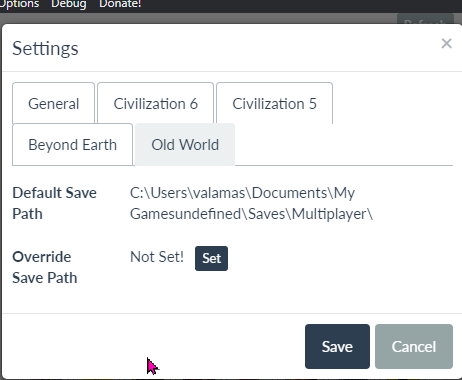Open the Debug menu

69,4
